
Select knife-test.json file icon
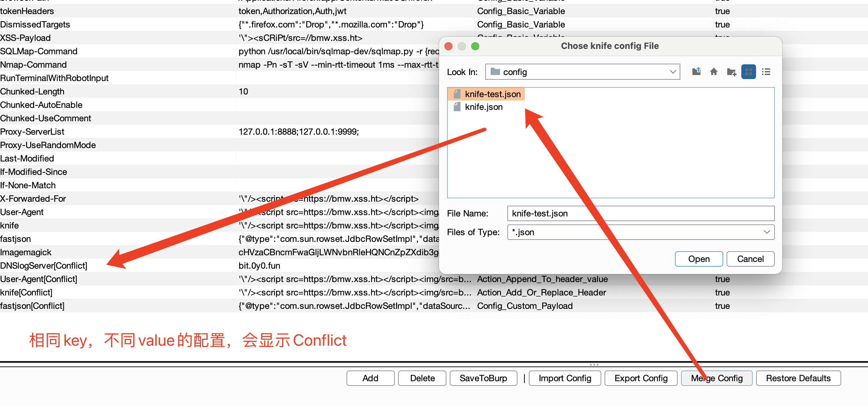click(457, 94)
